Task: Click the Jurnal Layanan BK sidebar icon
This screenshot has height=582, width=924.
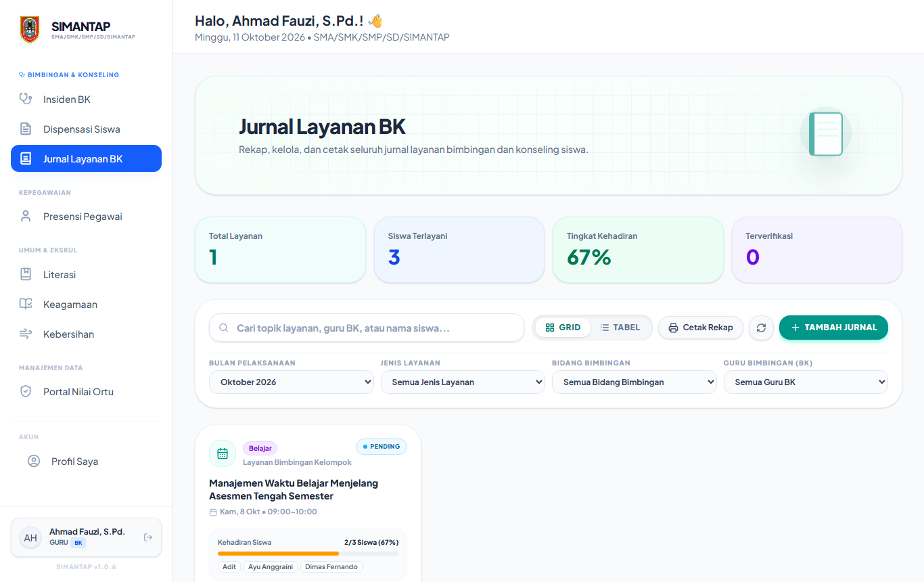Action: [26, 158]
